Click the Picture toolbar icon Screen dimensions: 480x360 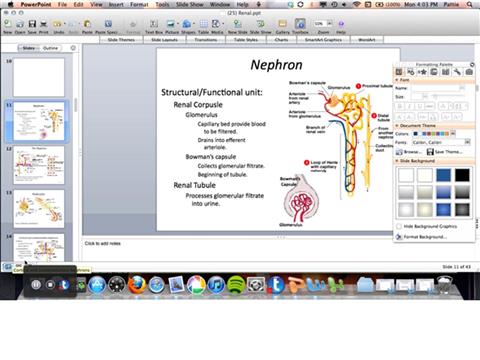[171, 24]
